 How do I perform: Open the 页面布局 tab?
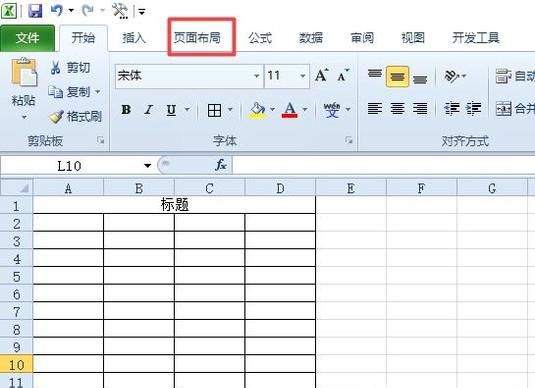pos(197,38)
